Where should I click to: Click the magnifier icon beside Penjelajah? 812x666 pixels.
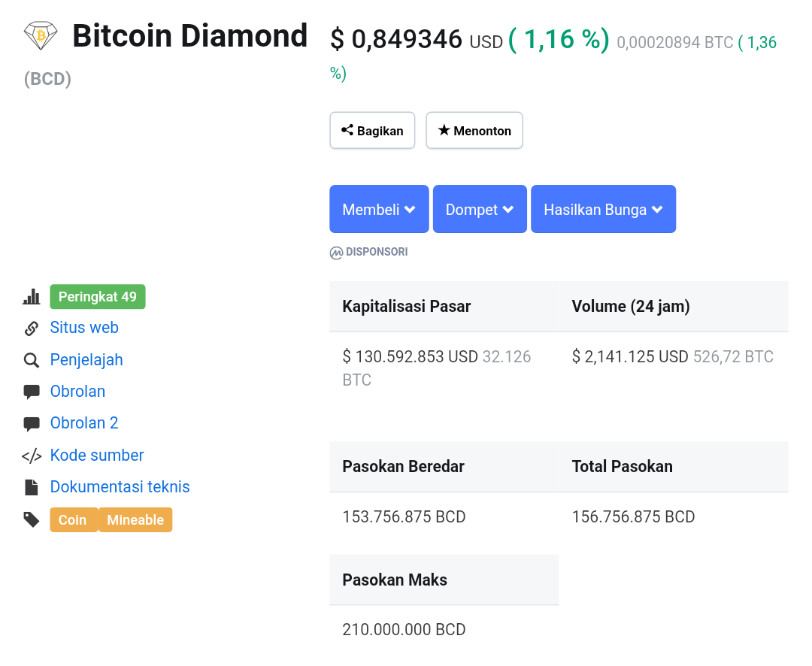click(x=32, y=361)
